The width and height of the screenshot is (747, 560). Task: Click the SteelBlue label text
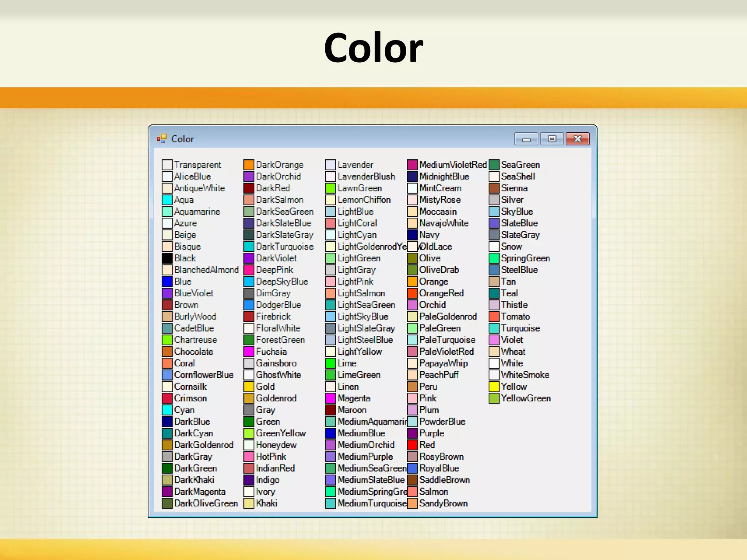pyautogui.click(x=519, y=270)
